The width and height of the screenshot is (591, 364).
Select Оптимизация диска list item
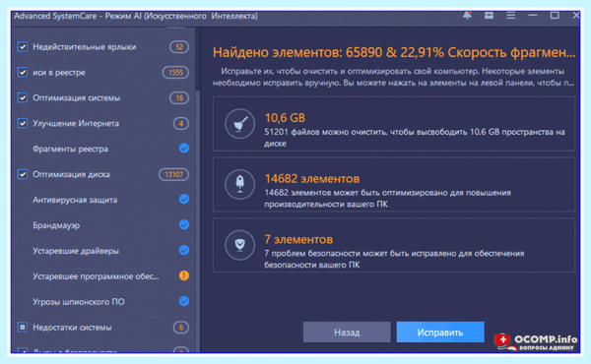[71, 174]
